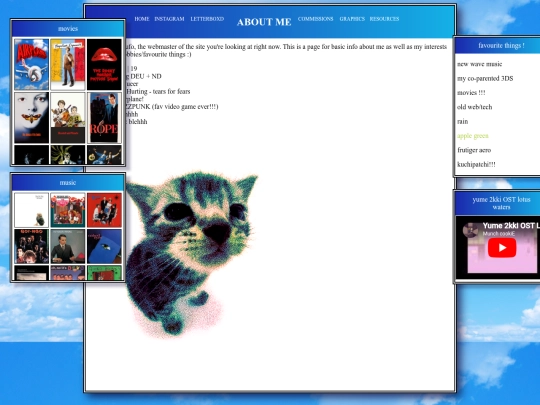Viewport: 540px width, 405px height.
Task: Select the 'old web/tech' list item
Action: point(475,107)
